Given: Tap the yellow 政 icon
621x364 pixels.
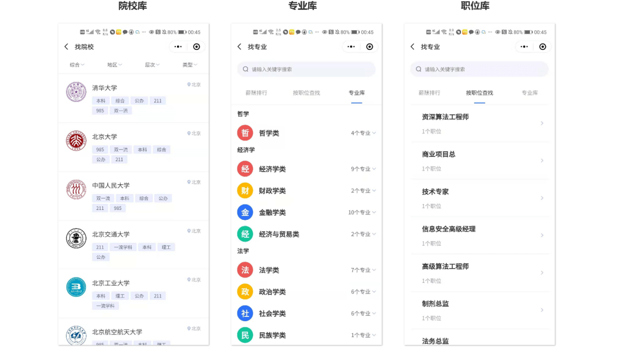Looking at the screenshot, I should click(x=245, y=292).
